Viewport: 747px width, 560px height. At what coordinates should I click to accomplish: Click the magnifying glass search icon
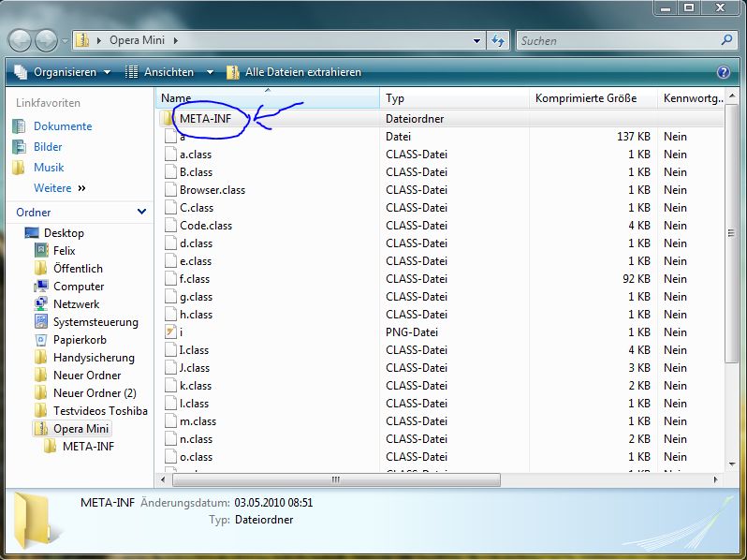[727, 40]
